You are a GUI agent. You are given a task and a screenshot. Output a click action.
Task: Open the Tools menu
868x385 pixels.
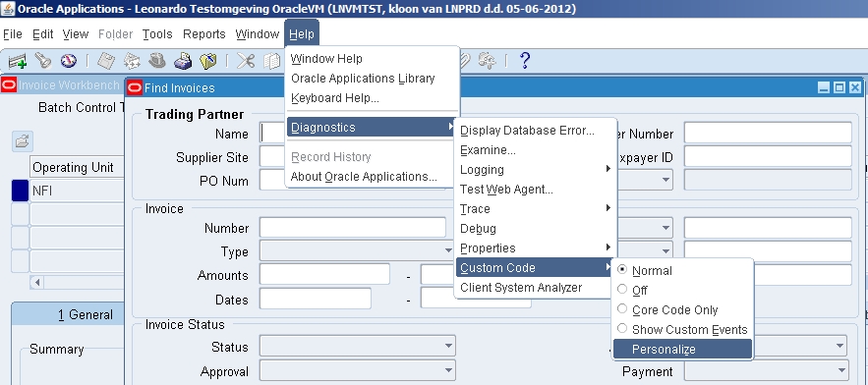157,34
